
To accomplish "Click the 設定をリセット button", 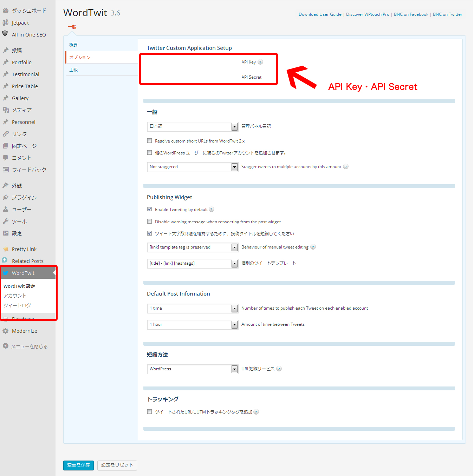I will click(117, 465).
